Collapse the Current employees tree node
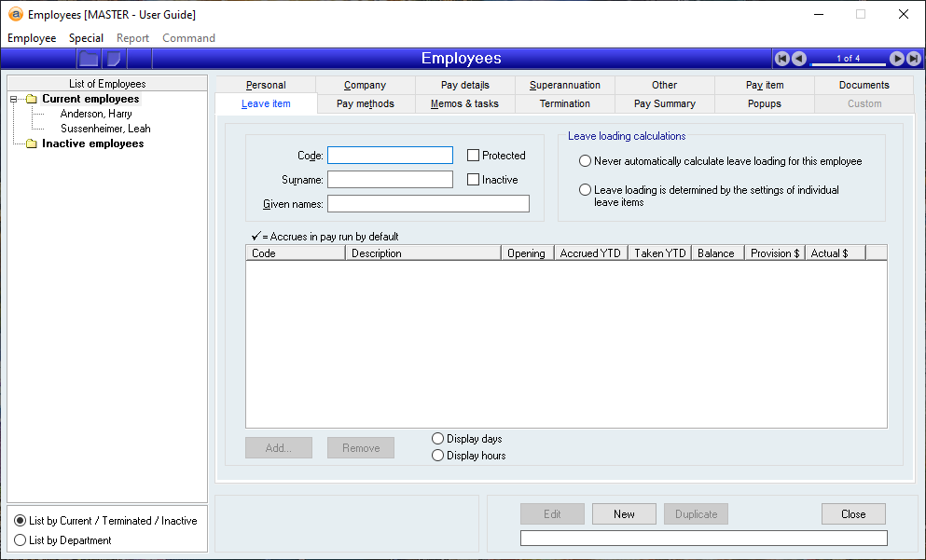This screenshot has height=560, width=926. (14, 100)
